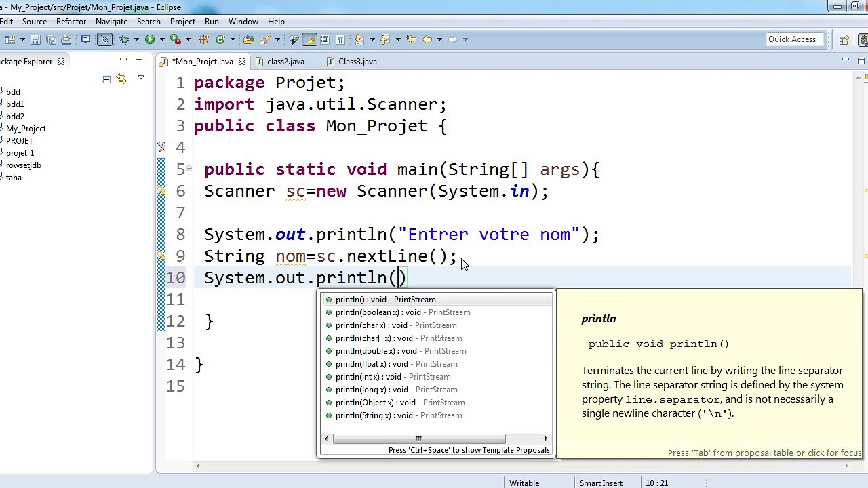The height and width of the screenshot is (488, 868).
Task: Click the Search flashlight toolbar icon
Action: click(264, 39)
